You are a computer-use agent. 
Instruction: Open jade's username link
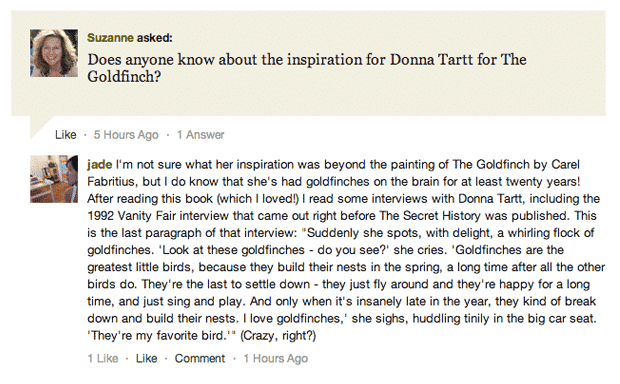(99, 165)
